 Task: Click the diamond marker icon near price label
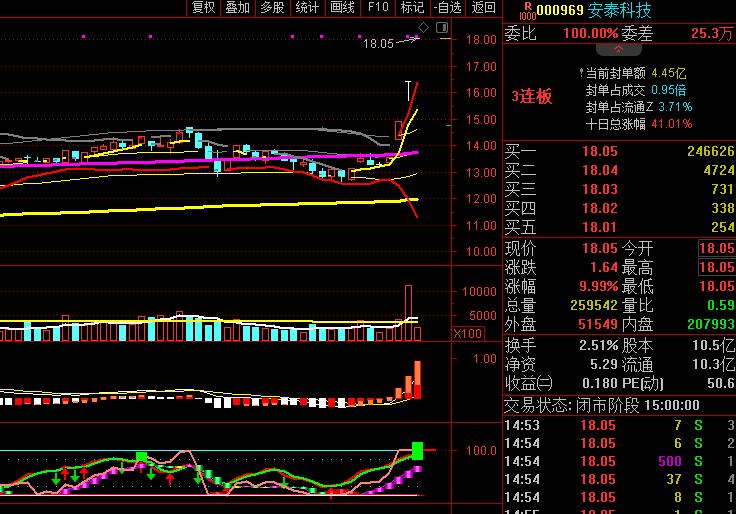coord(423,28)
